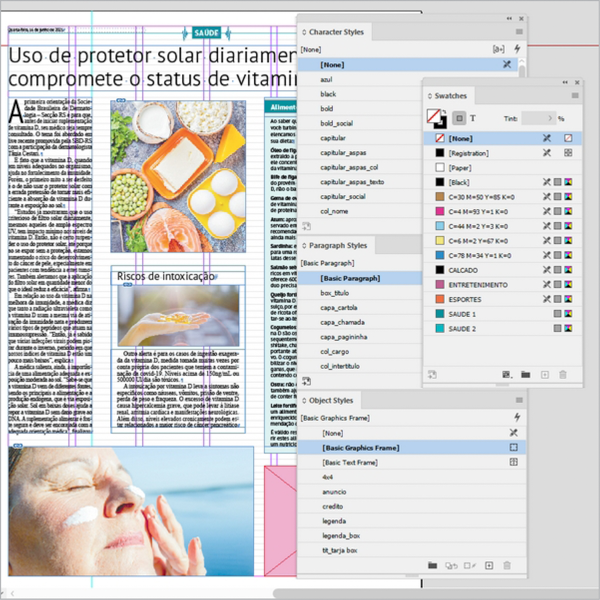Apply the legenda_box object style
Screen dimensions: 600x600
coord(411,536)
